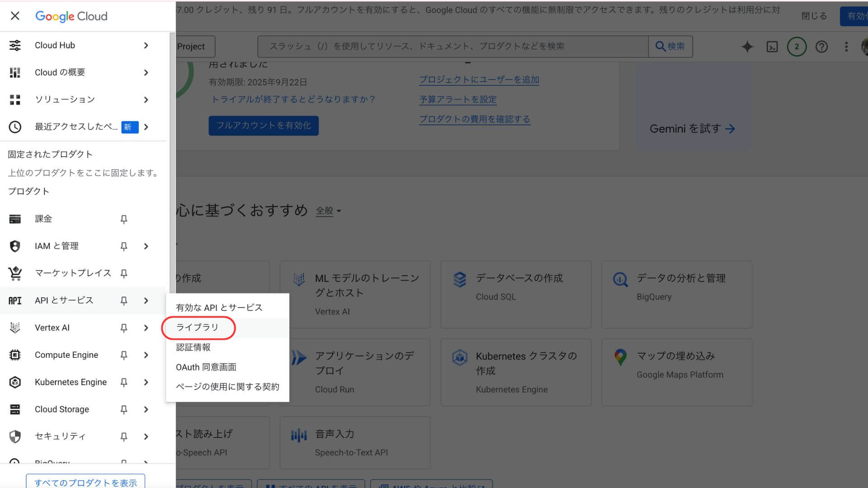Pin セキュリティ to fixed products
Image resolution: width=868 pixels, height=488 pixels.
click(124, 436)
